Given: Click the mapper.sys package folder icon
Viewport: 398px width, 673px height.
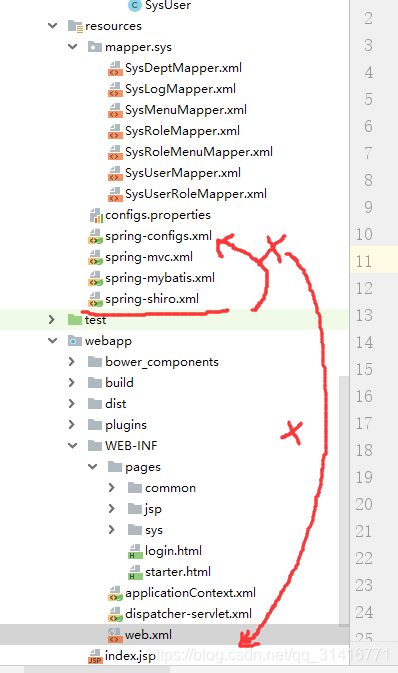Looking at the screenshot, I should (x=95, y=47).
